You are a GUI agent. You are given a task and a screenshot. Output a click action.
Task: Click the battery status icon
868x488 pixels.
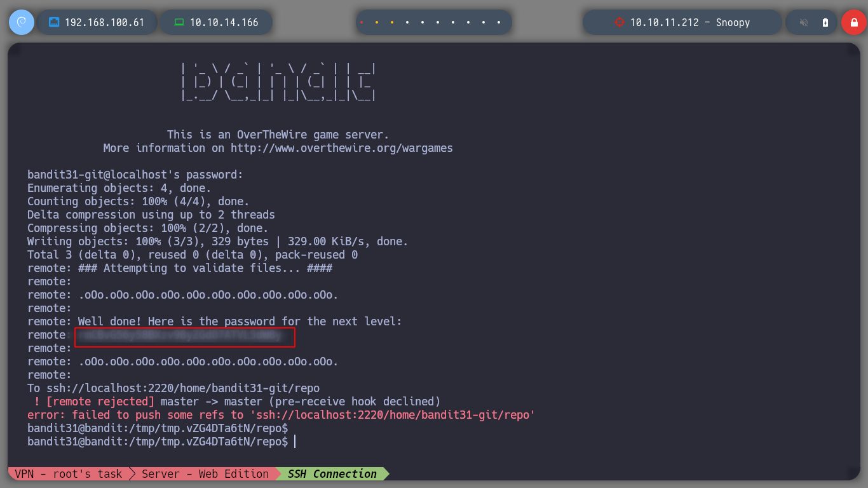[x=825, y=22]
